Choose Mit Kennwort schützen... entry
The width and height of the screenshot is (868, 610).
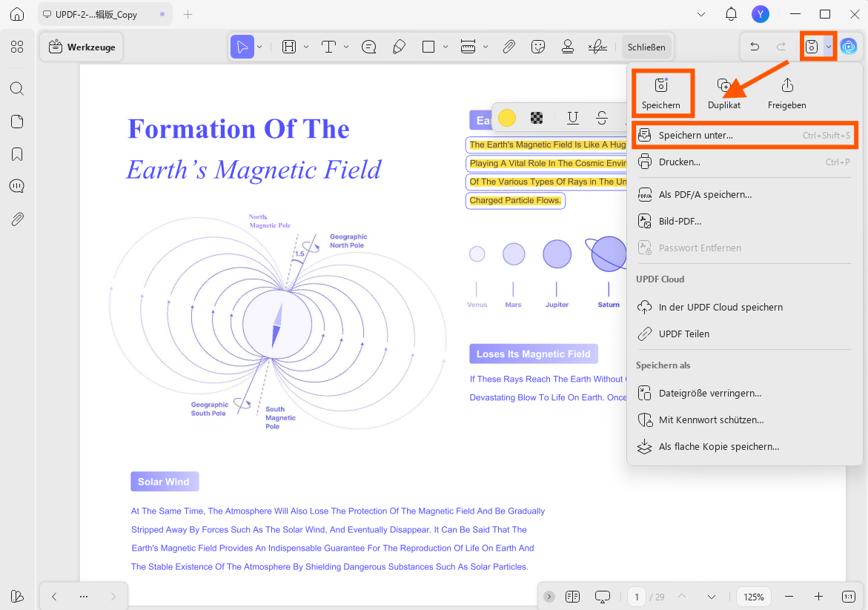pyautogui.click(x=744, y=420)
